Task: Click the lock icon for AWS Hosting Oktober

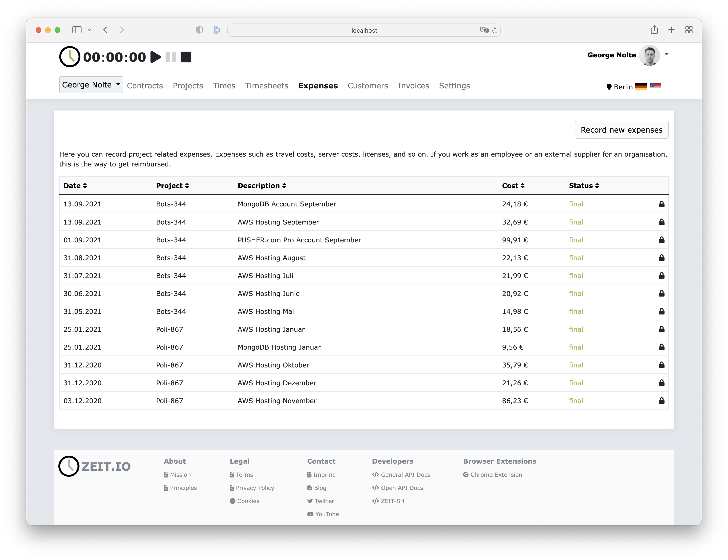Action: [661, 365]
